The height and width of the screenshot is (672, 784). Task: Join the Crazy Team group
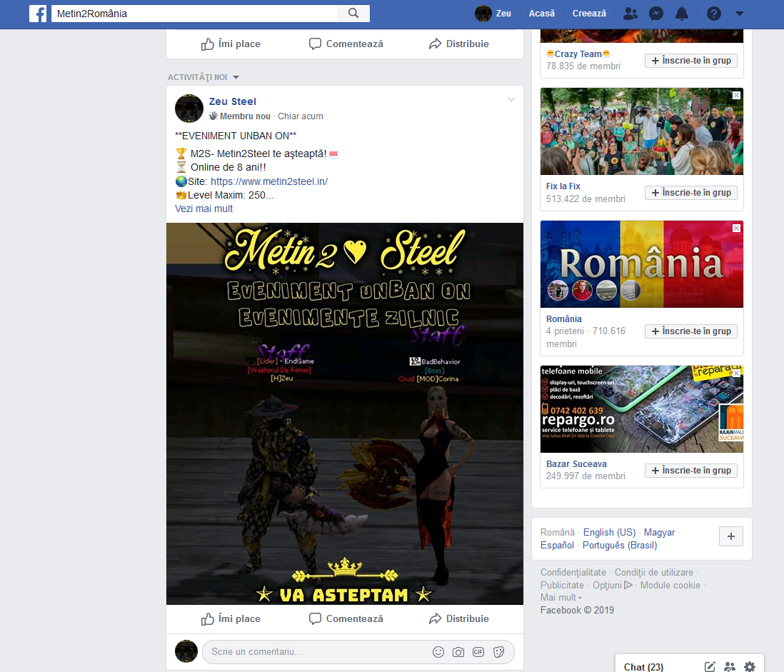tap(691, 61)
